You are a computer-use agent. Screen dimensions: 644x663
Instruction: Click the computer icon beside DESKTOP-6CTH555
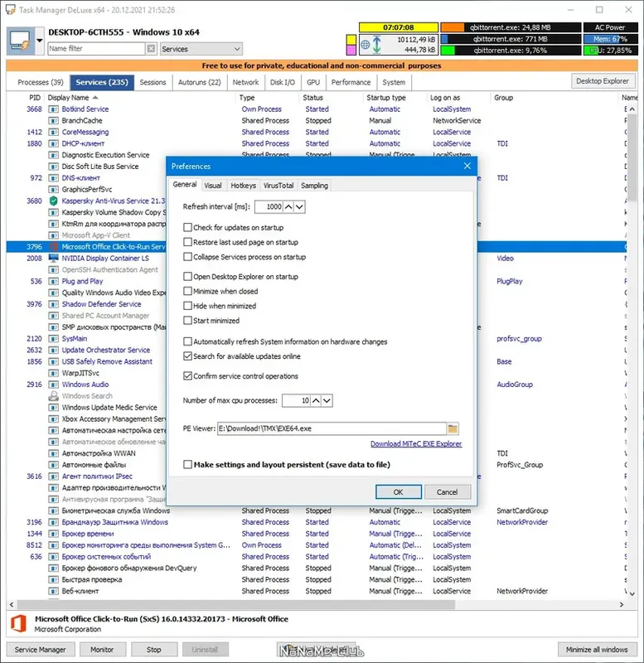click(20, 41)
